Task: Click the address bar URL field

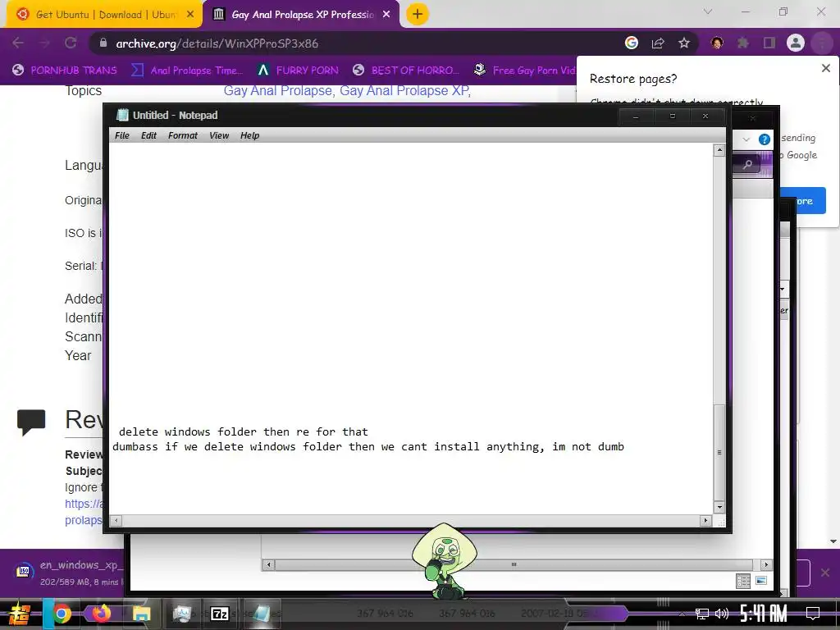Action: (354, 43)
